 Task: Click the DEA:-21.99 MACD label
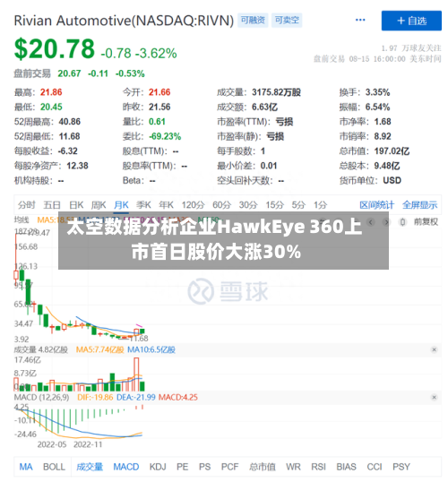[135, 397]
